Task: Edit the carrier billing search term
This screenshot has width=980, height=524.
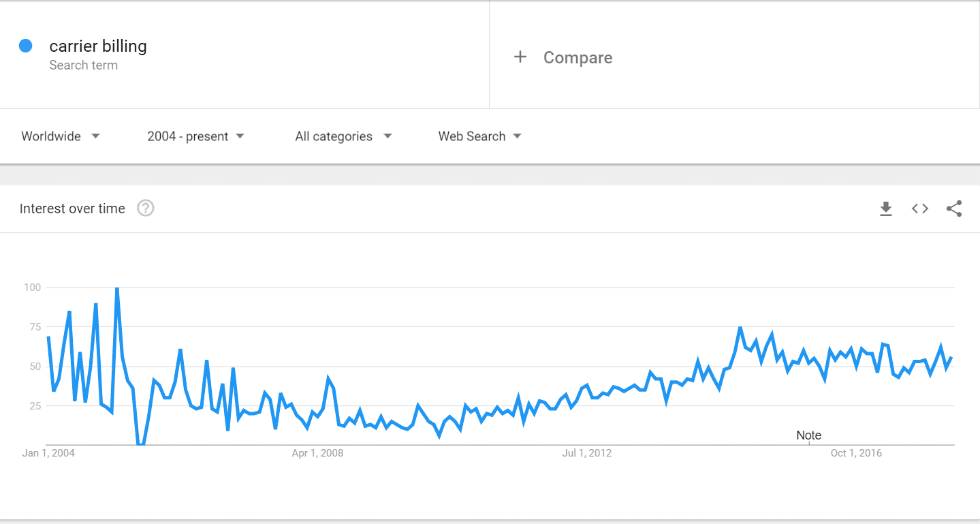Action: click(x=98, y=46)
